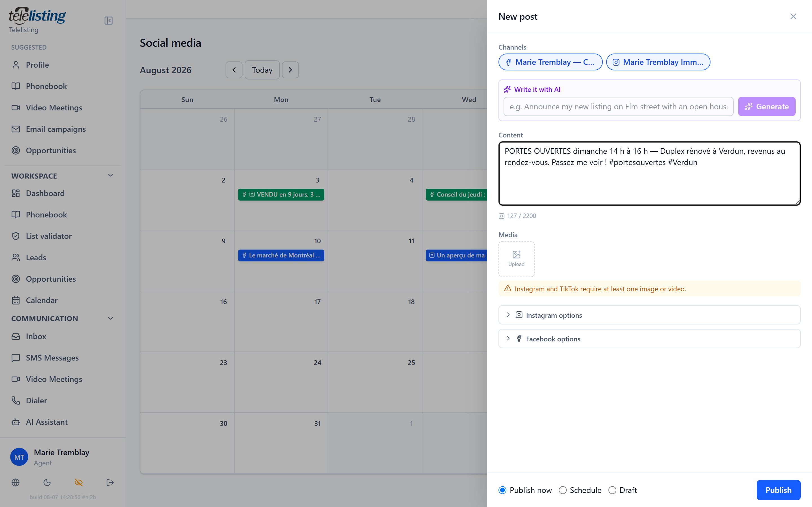This screenshot has height=507, width=812.
Task: Go to previous month arrow
Action: [234, 70]
